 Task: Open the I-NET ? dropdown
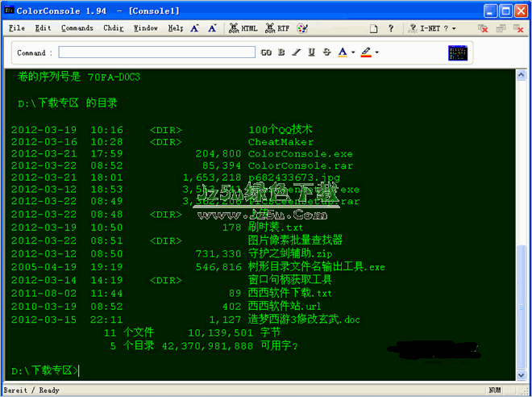432,28
